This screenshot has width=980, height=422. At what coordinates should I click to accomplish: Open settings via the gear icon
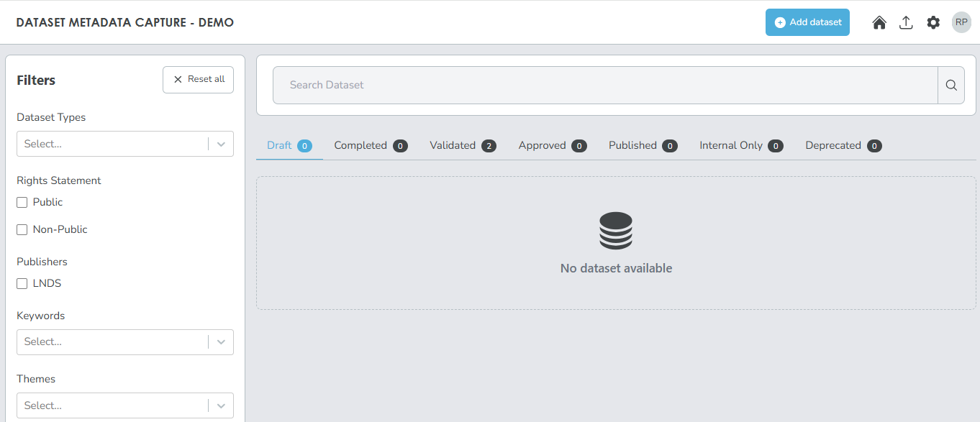coord(933,22)
